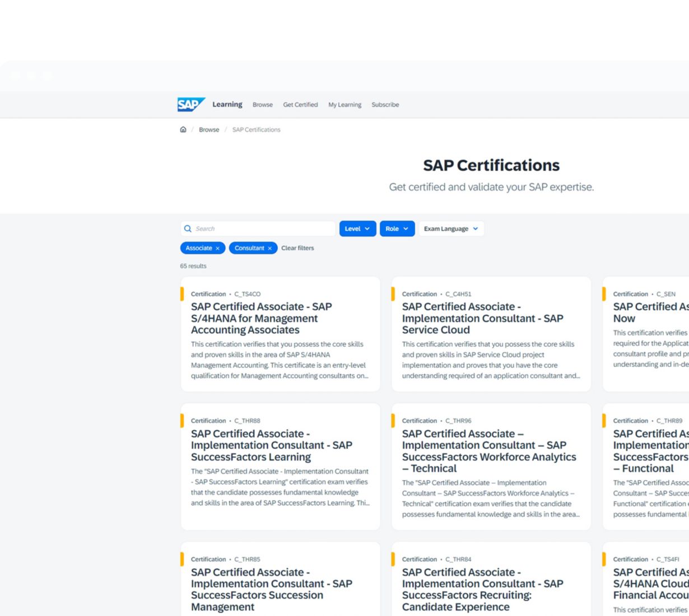This screenshot has width=689, height=616.
Task: Click the home icon in breadcrumb
Action: tap(183, 129)
